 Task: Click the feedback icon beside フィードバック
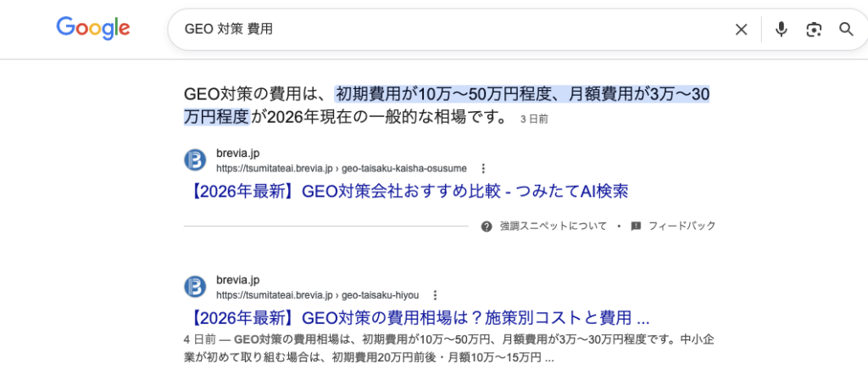636,227
